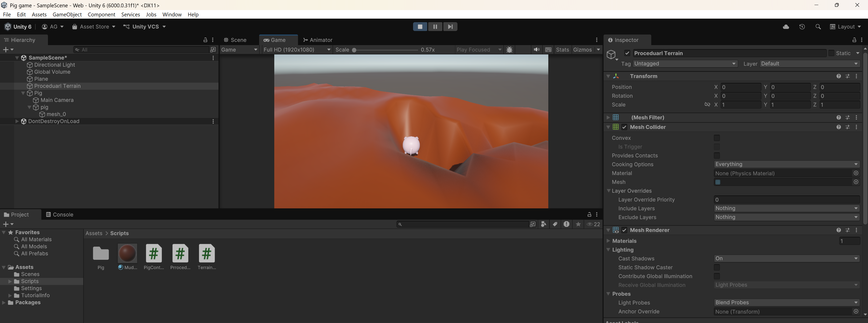Viewport: 868px width, 323px height.
Task: Lock the Inspector with the padlock icon
Action: point(854,40)
